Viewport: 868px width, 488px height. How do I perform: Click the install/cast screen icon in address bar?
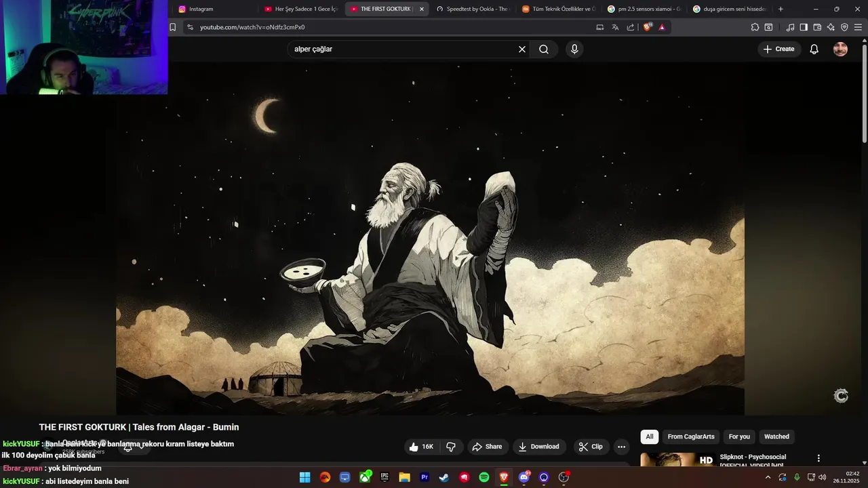[x=599, y=27]
